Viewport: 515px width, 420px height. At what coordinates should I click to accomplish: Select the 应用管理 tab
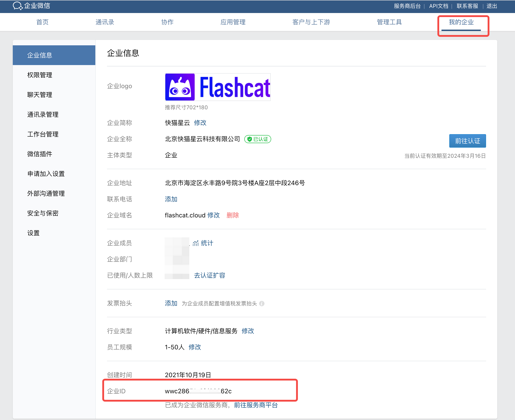233,22
